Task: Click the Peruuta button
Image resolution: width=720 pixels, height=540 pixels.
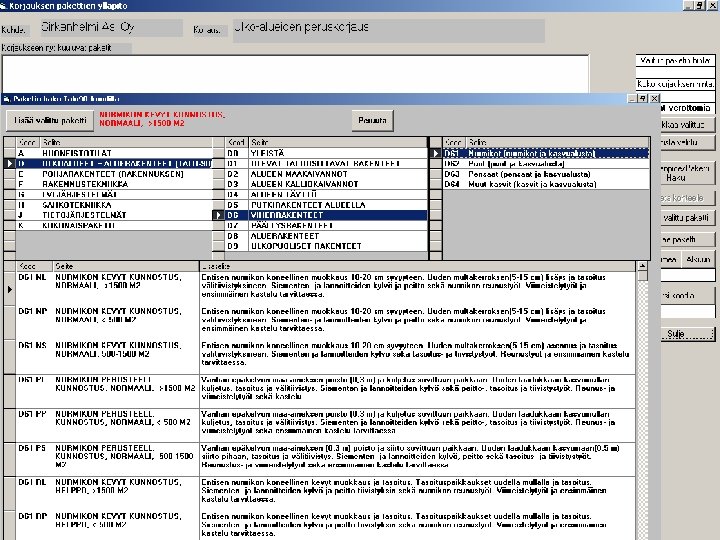Action: tap(372, 121)
